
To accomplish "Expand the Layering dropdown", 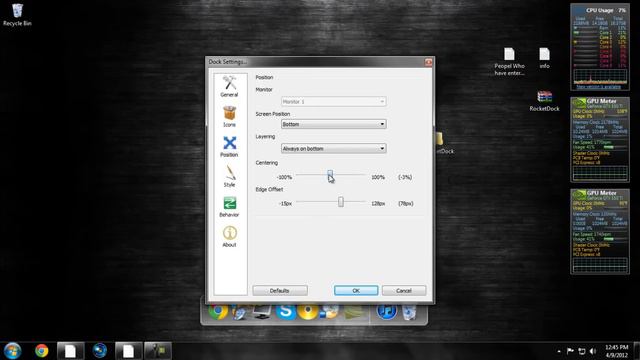I will coord(333,149).
